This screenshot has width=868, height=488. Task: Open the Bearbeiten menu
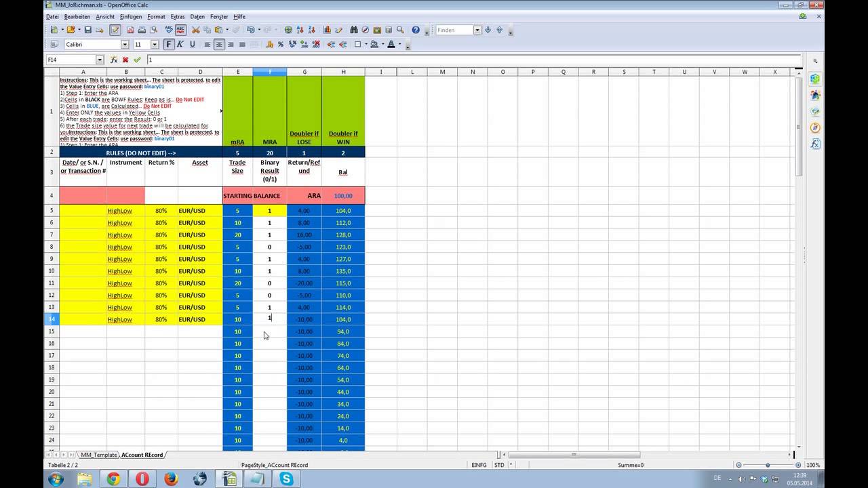77,16
